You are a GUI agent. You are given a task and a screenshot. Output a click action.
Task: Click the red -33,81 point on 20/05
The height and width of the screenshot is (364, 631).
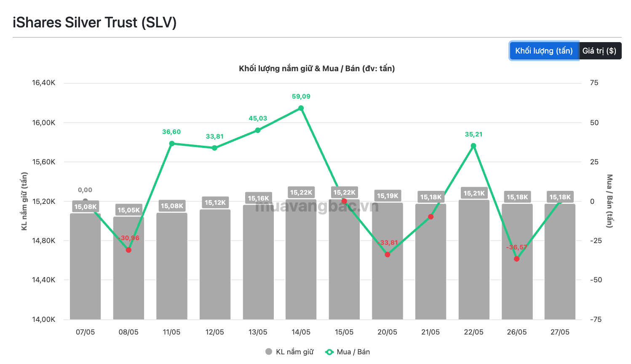(x=388, y=254)
